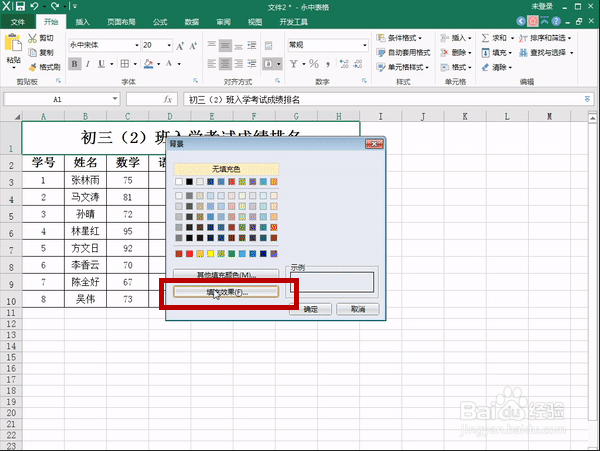
Task: Decrease the decimal places
Action: coord(358,64)
